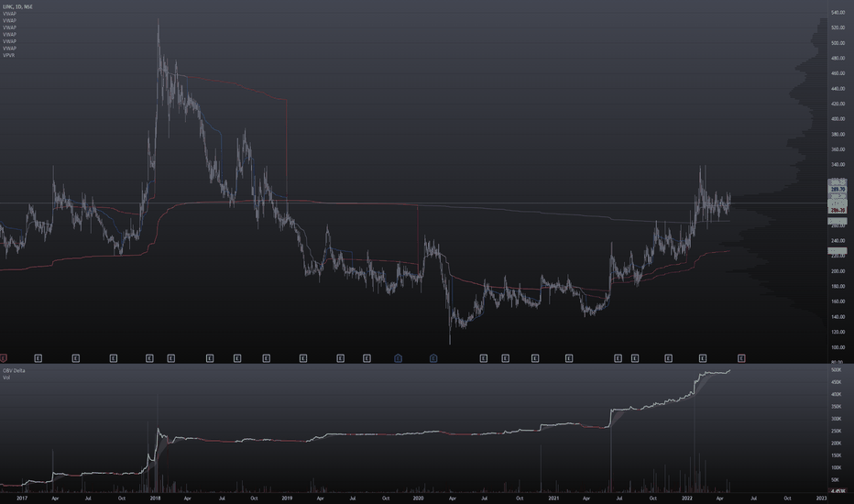Select the VWAP legend entry directly above VPVR
This screenshot has width=854, height=504.
[x=9, y=49]
